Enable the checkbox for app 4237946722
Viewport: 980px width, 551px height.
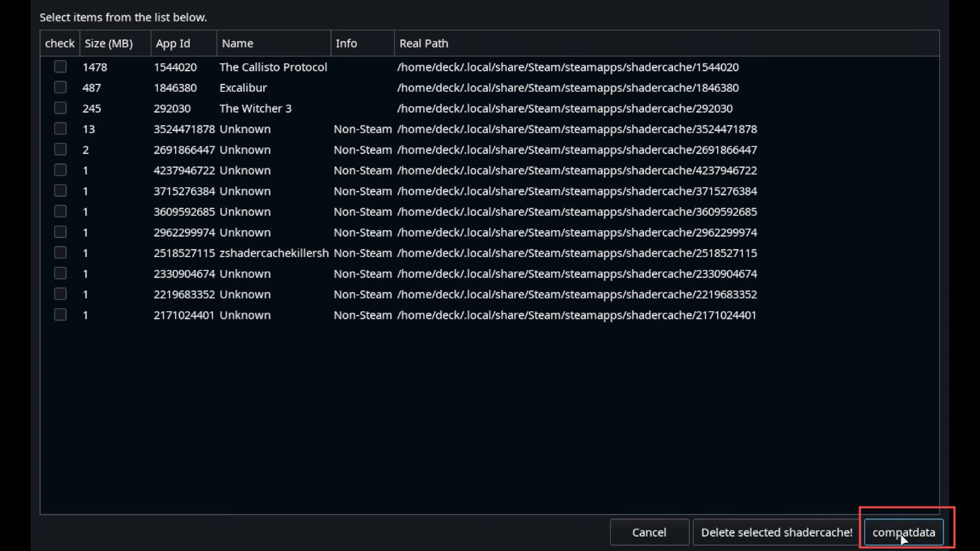(60, 170)
